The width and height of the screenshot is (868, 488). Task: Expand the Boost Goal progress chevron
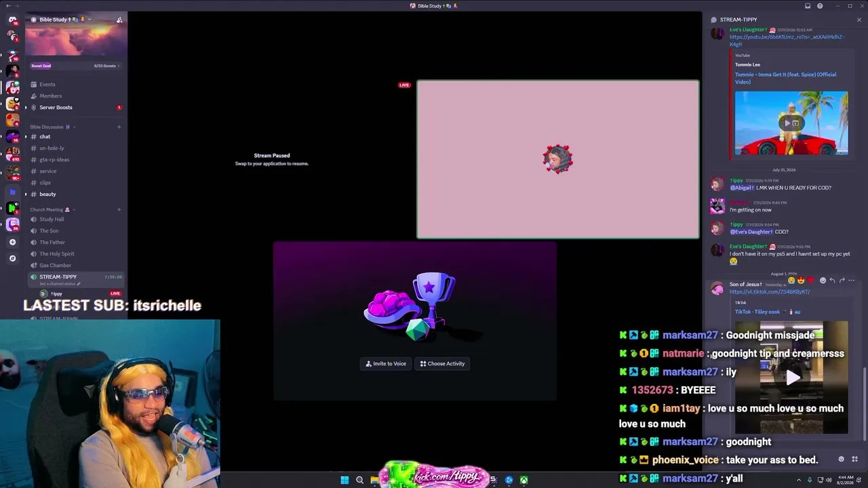click(119, 66)
